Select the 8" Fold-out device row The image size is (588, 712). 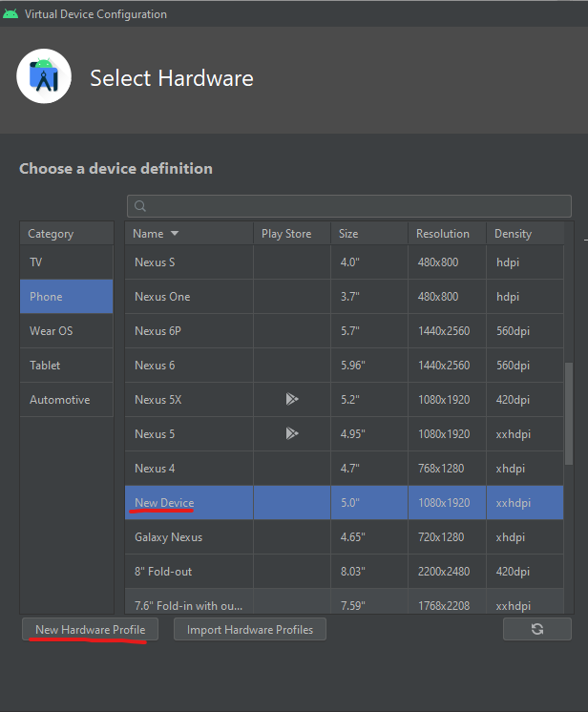click(345, 572)
